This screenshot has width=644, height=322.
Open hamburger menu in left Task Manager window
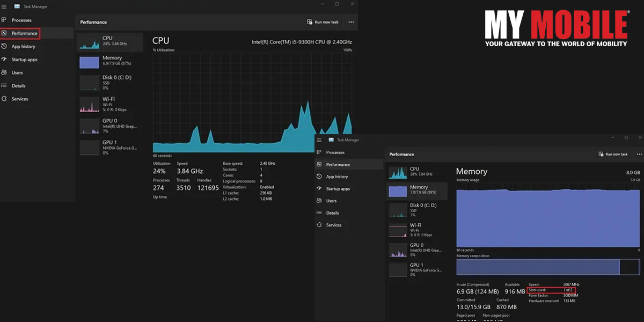coord(4,7)
